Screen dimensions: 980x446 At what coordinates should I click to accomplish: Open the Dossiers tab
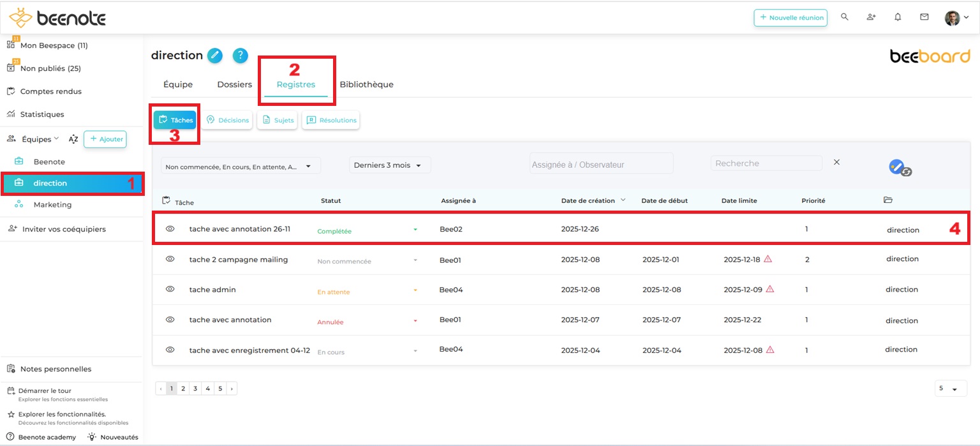(234, 84)
